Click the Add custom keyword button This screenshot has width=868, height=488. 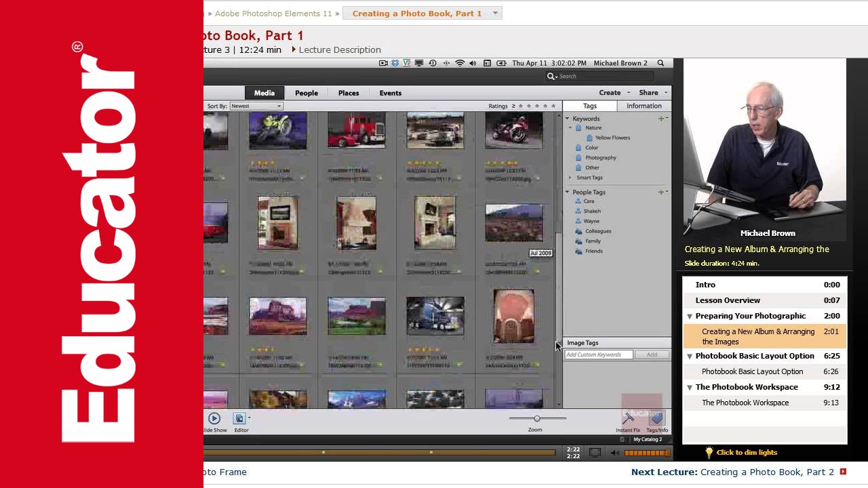pos(652,354)
